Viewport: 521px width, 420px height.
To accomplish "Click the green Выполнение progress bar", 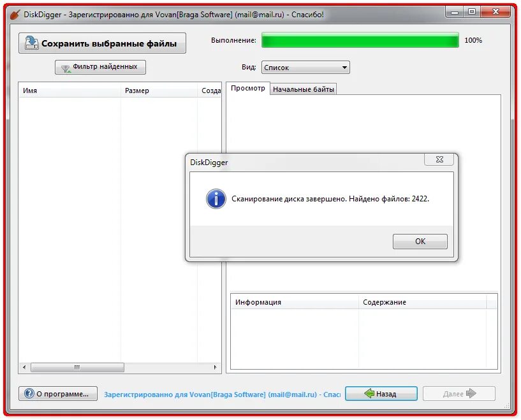I will [x=360, y=40].
